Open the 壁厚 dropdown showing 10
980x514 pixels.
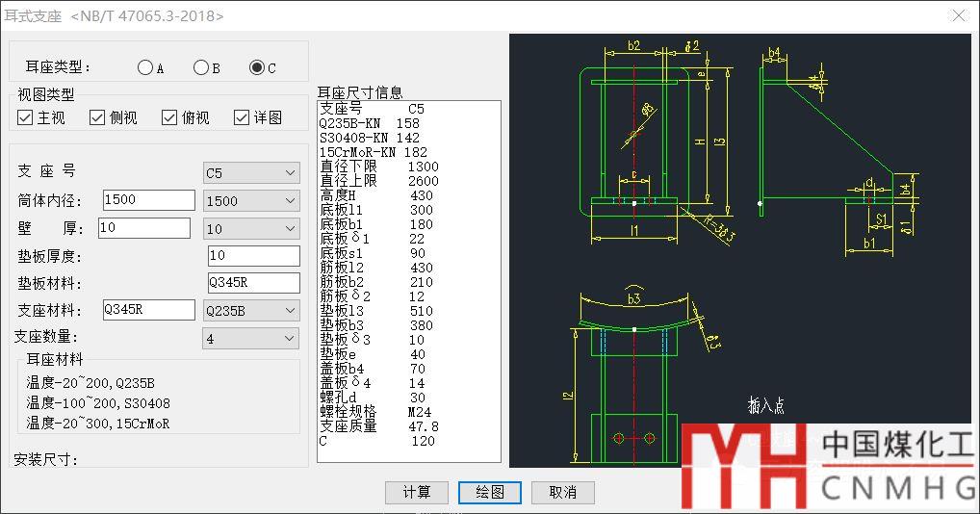click(x=252, y=229)
